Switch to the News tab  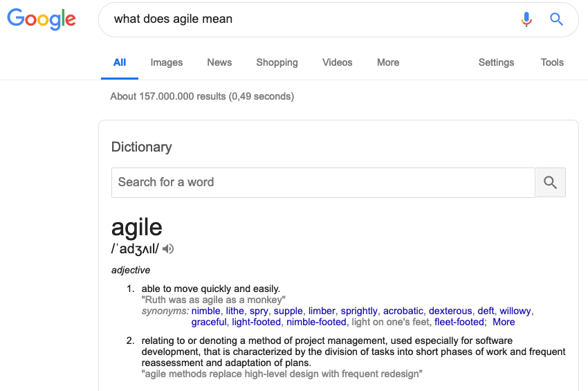[x=219, y=62]
